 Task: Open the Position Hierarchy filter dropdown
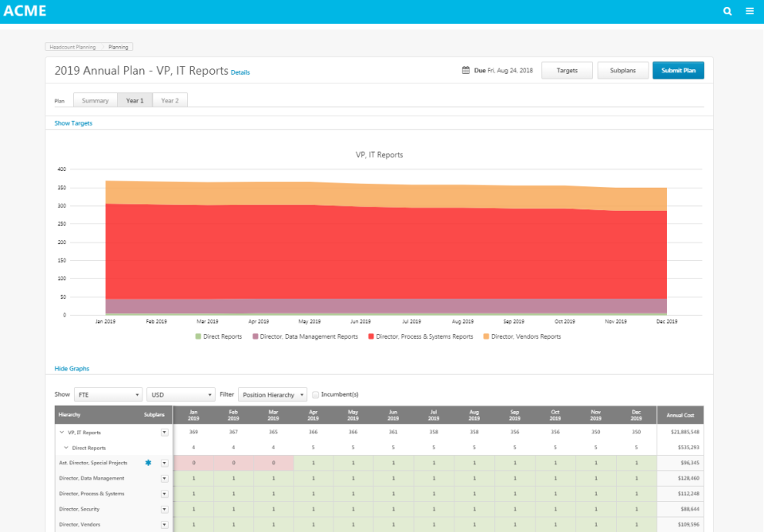click(272, 394)
